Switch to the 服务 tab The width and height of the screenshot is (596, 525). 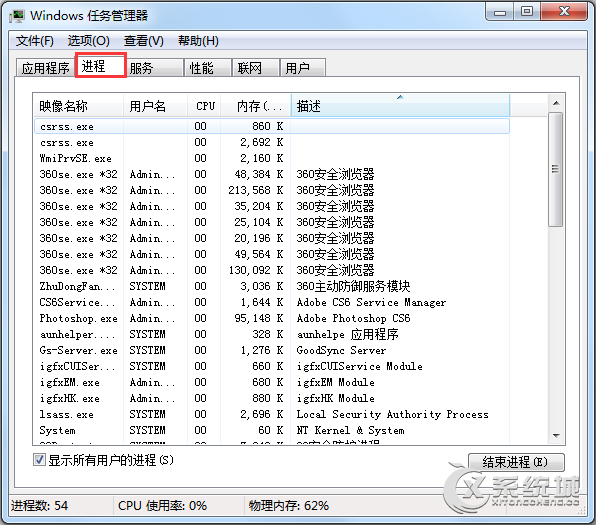point(154,68)
